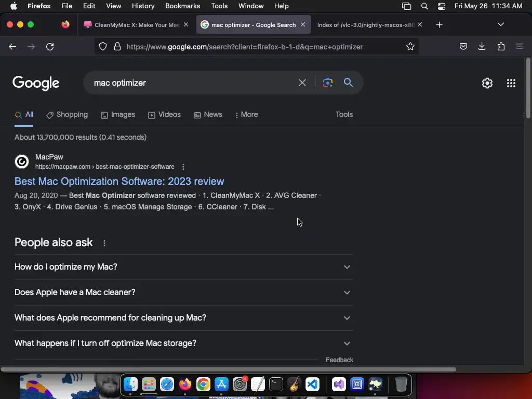Screen dimensions: 532x399
Task: Open the App Store from the Dock
Action: 221,384
